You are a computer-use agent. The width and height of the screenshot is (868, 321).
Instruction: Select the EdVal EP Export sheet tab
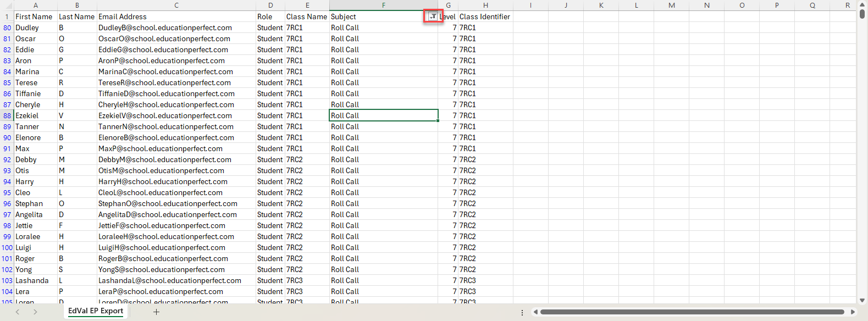[96, 311]
